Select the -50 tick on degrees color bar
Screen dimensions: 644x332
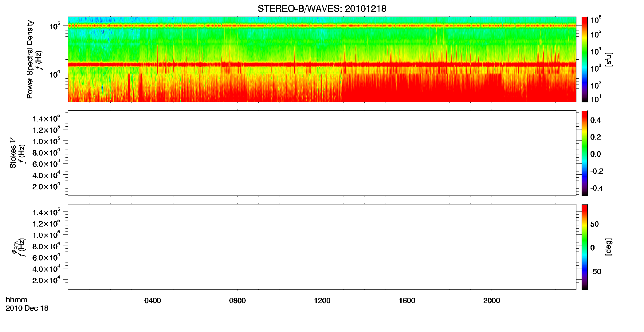(x=596, y=272)
